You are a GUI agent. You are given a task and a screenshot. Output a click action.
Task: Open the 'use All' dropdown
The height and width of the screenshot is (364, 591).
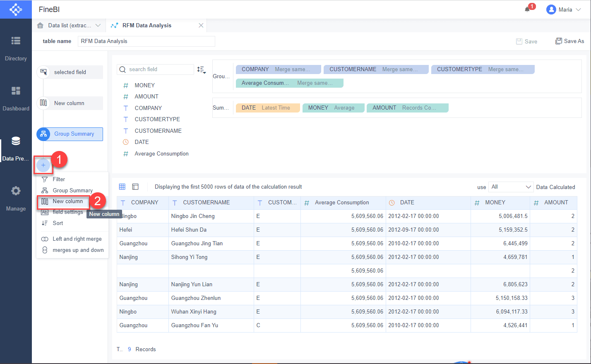point(511,187)
